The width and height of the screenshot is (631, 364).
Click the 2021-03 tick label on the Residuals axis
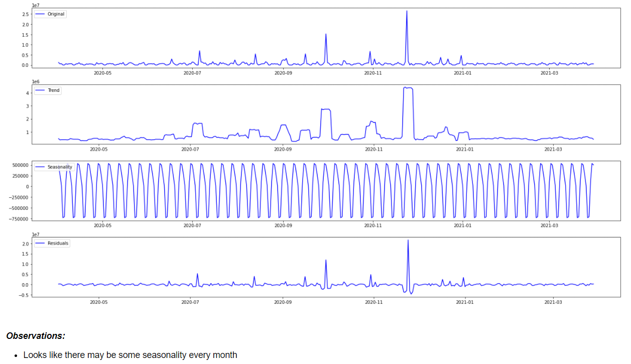click(x=553, y=302)
